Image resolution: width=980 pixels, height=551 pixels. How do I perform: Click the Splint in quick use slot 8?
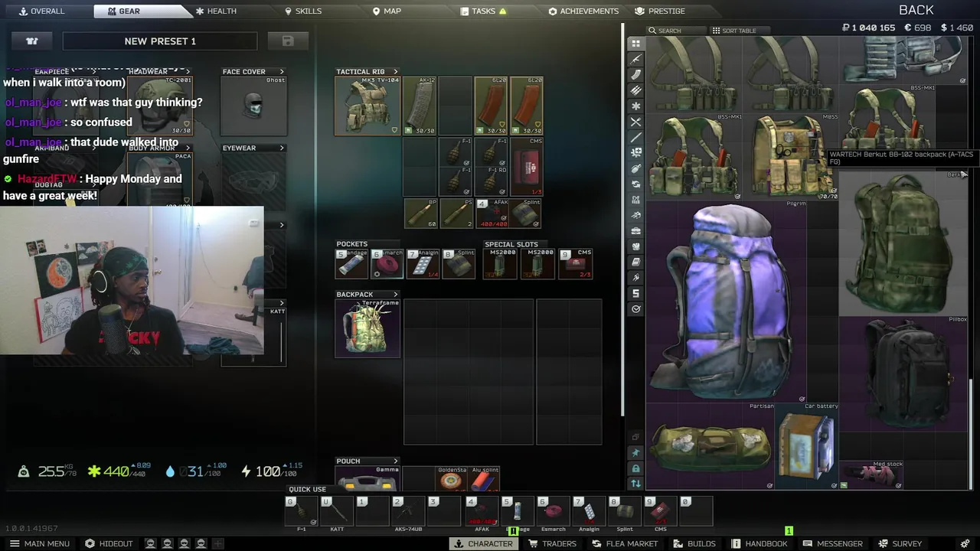click(625, 511)
